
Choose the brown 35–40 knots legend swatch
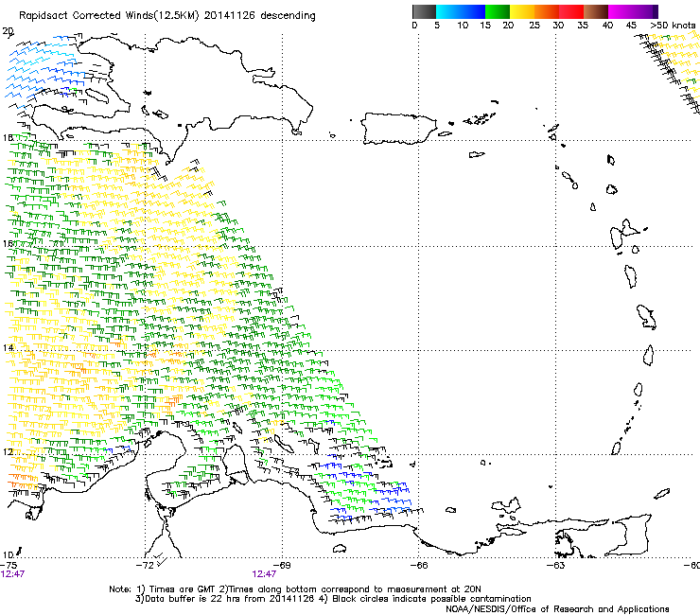596,11
